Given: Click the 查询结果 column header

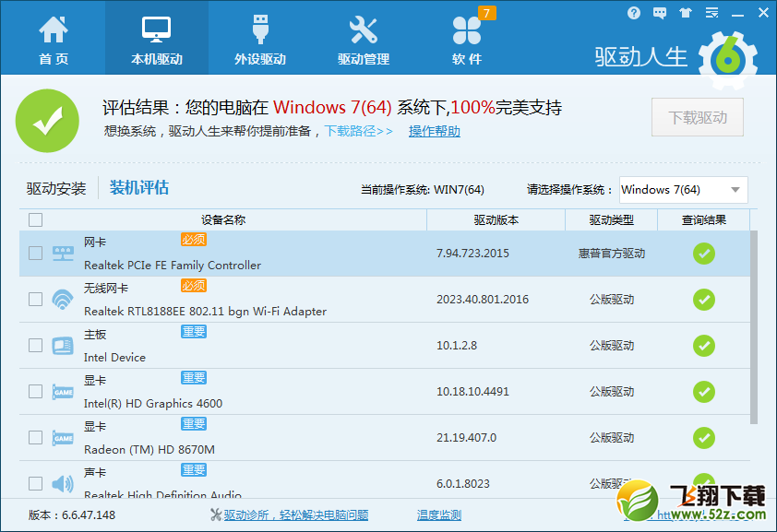Looking at the screenshot, I should 704,219.
